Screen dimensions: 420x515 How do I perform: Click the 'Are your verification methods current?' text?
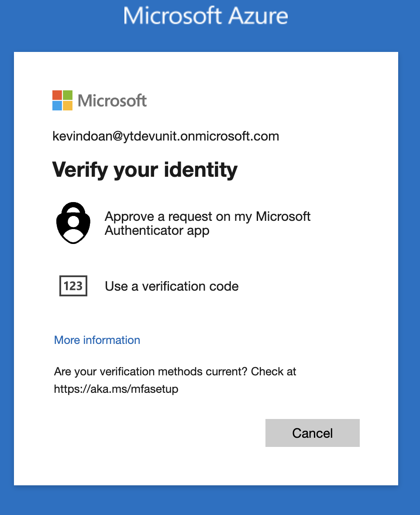pyautogui.click(x=151, y=371)
